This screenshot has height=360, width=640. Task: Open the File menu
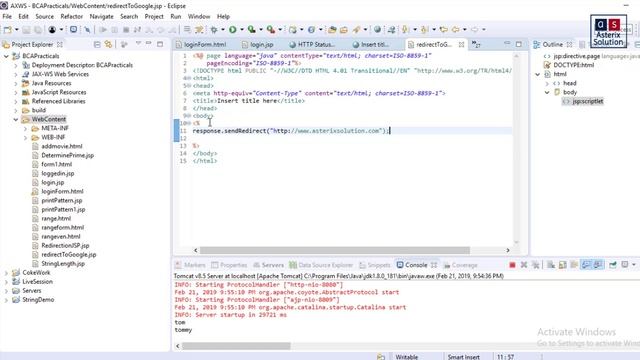click(x=7, y=16)
